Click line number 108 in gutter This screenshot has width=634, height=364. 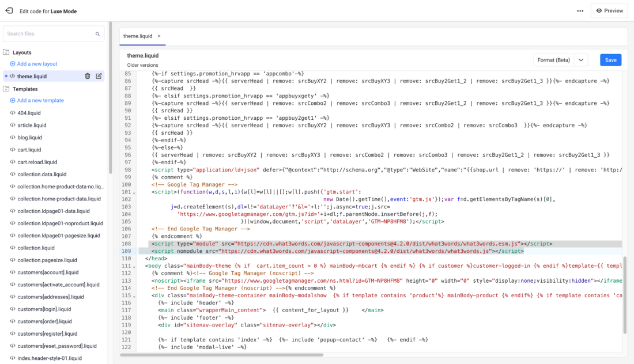(126, 244)
